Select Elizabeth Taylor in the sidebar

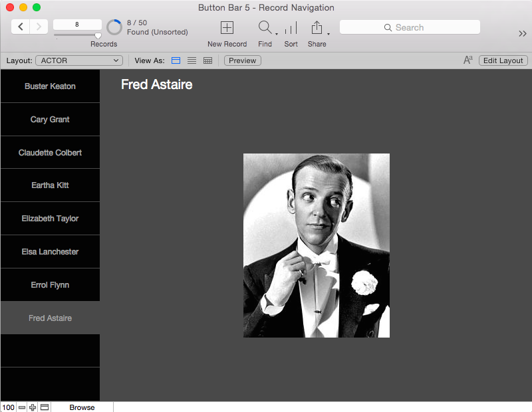tap(50, 219)
